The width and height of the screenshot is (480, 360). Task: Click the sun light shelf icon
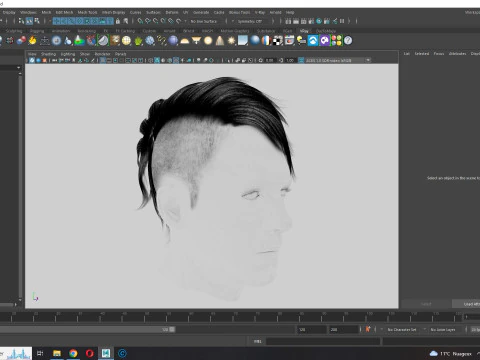point(231,41)
